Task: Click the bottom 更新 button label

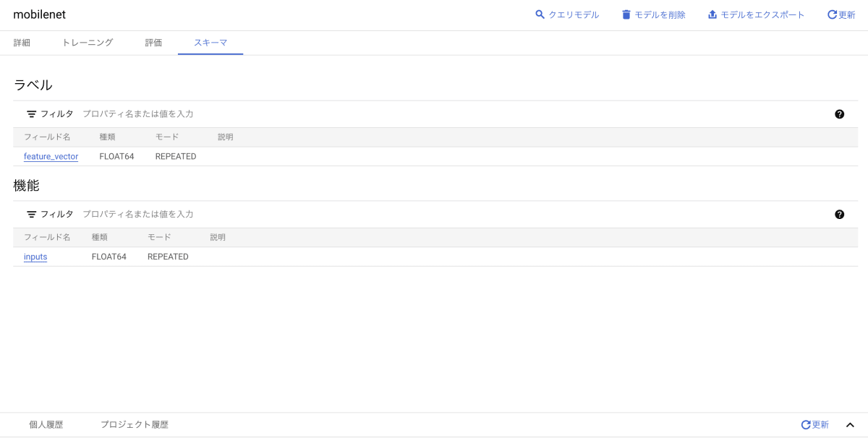Action: click(820, 425)
